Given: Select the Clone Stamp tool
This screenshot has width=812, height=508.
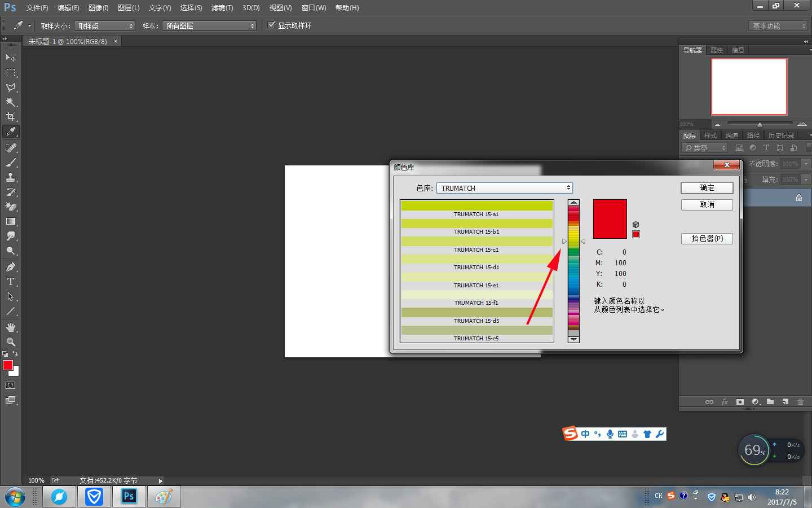Looking at the screenshot, I should (x=11, y=177).
